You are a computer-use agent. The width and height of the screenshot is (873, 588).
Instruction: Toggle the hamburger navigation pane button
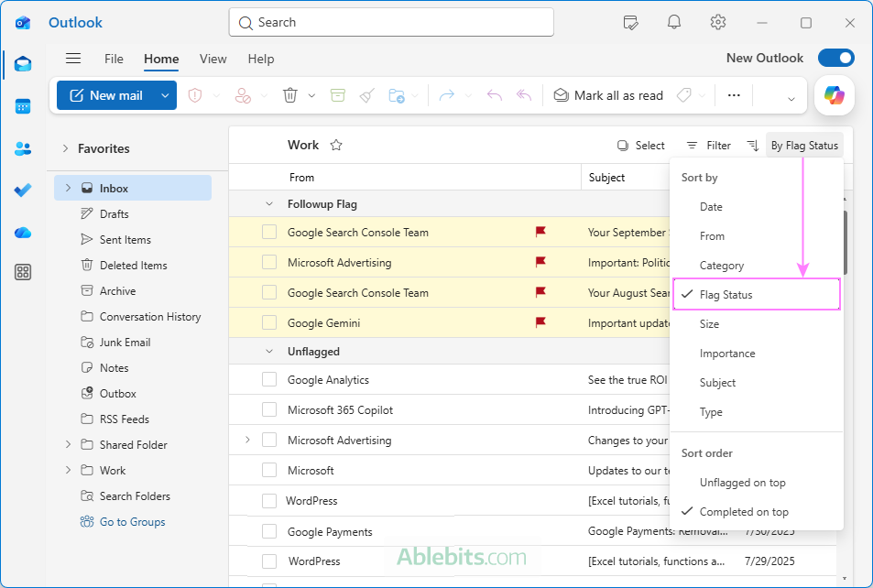[73, 59]
